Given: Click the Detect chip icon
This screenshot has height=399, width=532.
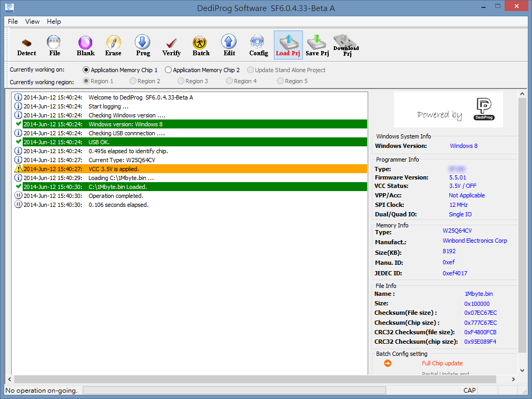Looking at the screenshot, I should coord(26,45).
